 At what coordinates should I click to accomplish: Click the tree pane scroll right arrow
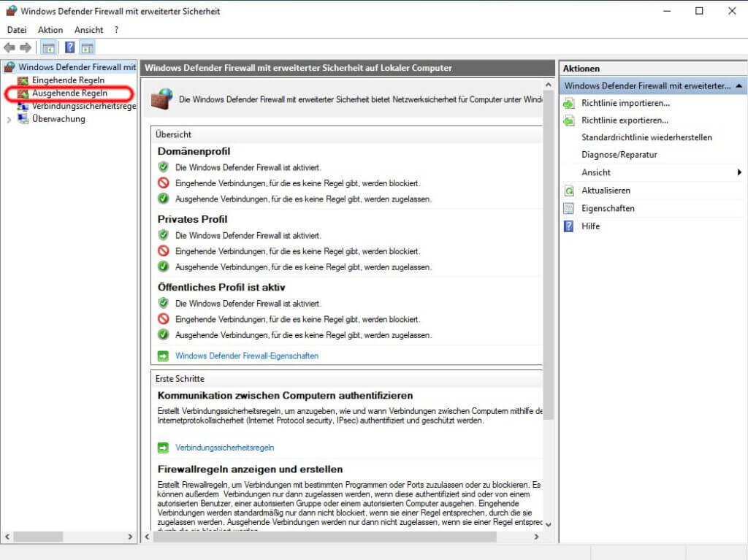130,537
